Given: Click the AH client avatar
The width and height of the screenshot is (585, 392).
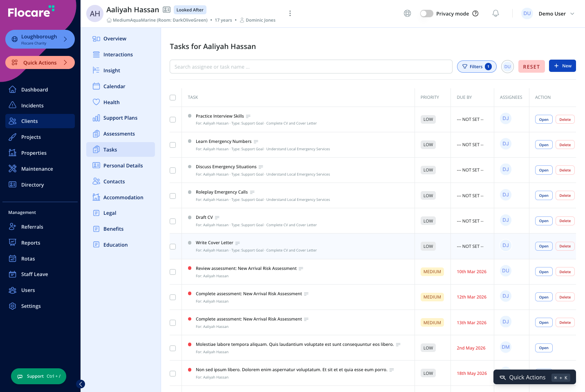Looking at the screenshot, I should pos(95,13).
